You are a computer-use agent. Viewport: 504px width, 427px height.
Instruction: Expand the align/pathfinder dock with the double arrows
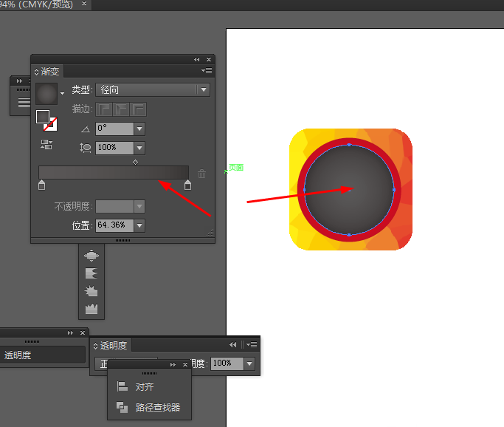point(173,364)
